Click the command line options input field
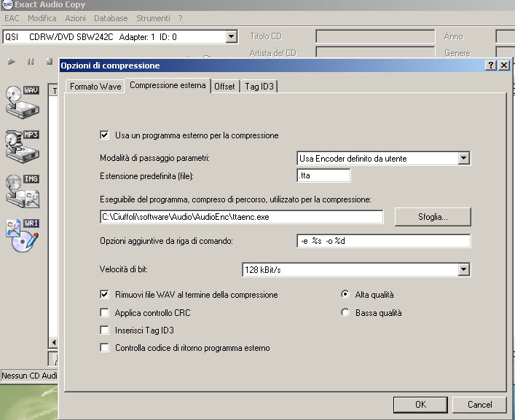Viewport: 515px width, 420px height. [383, 241]
